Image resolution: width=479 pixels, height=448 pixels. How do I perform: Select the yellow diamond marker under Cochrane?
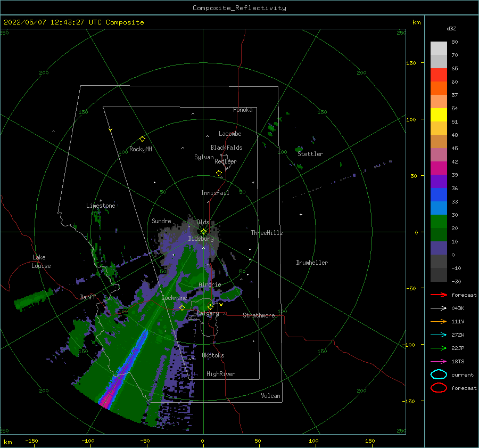(x=182, y=307)
